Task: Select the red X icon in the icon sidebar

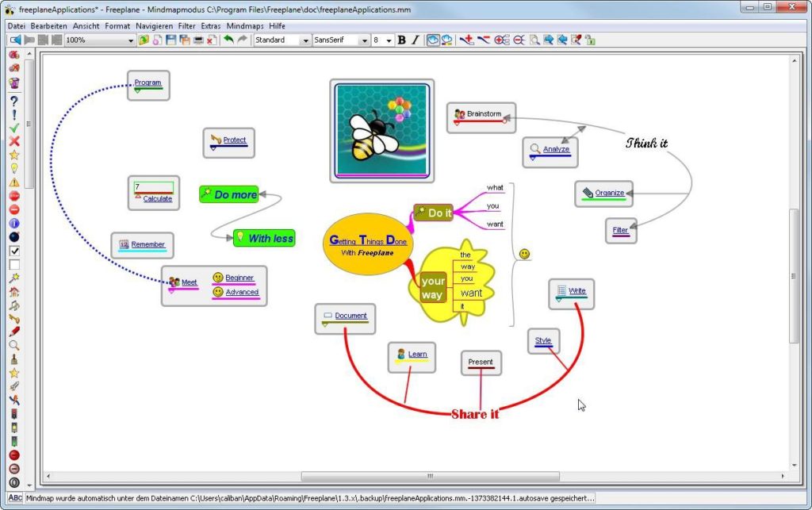Action: pos(14,142)
